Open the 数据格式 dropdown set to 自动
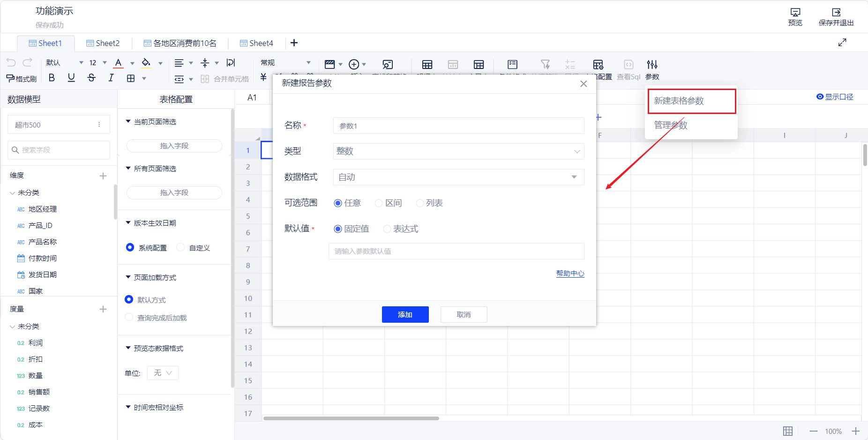Image resolution: width=868 pixels, height=440 pixels. (458, 177)
